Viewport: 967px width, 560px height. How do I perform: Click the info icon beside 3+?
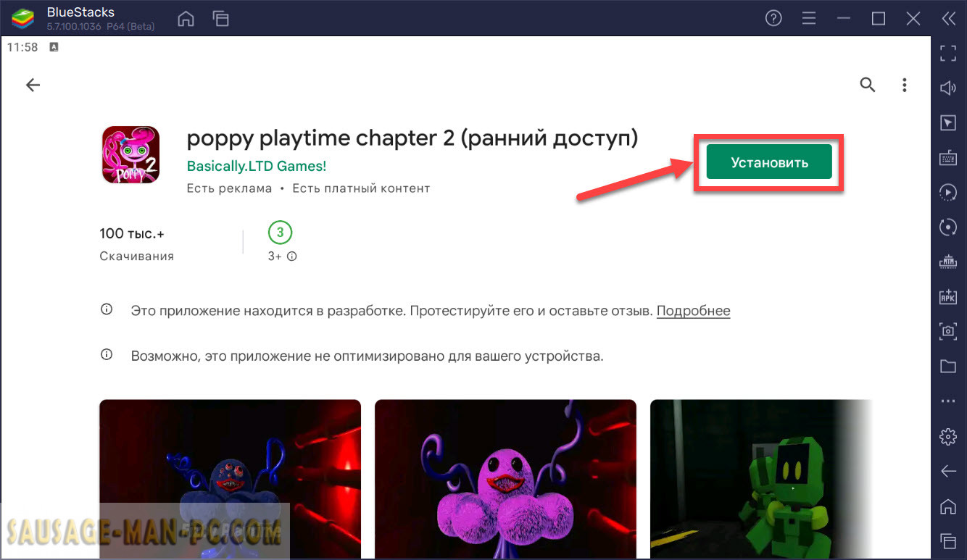(x=292, y=256)
